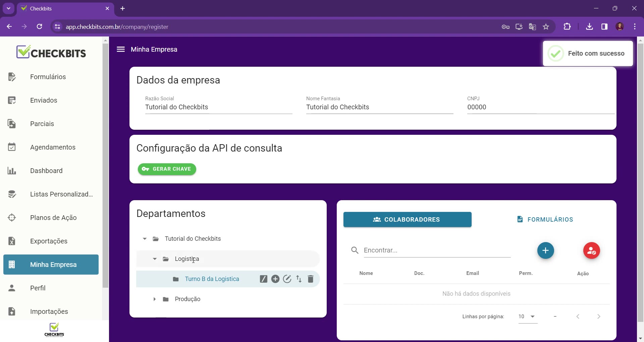Click the slash square icon on Turno B
The width and height of the screenshot is (644, 342).
click(x=264, y=279)
